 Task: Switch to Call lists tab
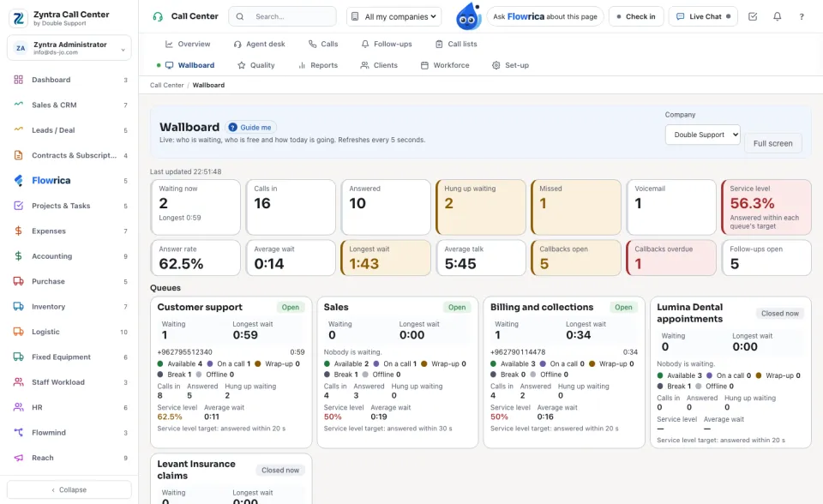pos(456,44)
